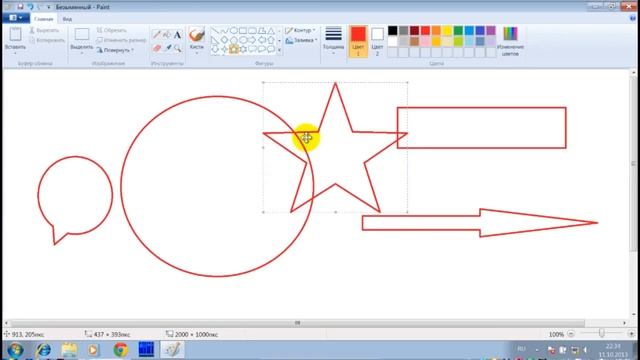Select the Text tool (letter A)

click(x=177, y=35)
